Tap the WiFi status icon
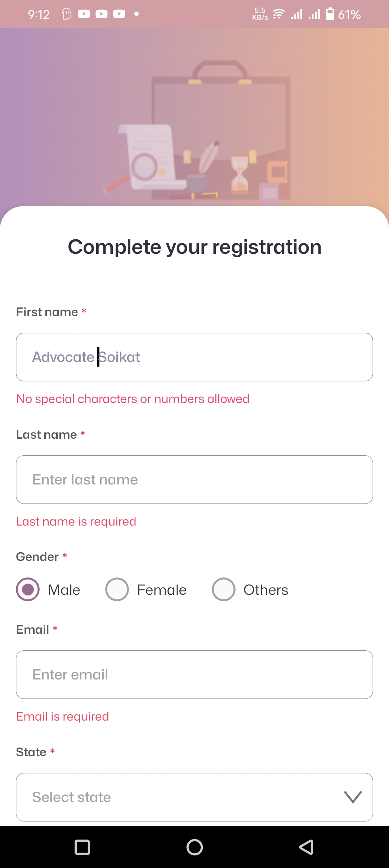 click(278, 14)
